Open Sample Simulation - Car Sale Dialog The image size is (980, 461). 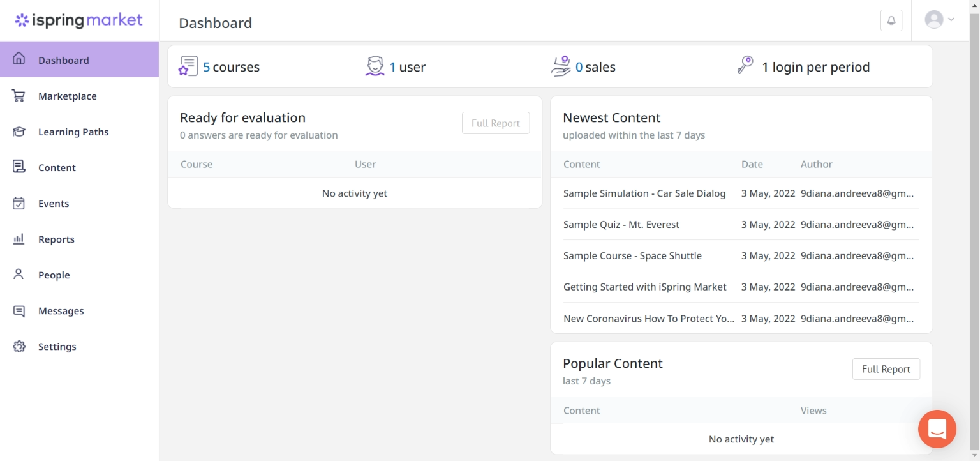[x=644, y=193]
